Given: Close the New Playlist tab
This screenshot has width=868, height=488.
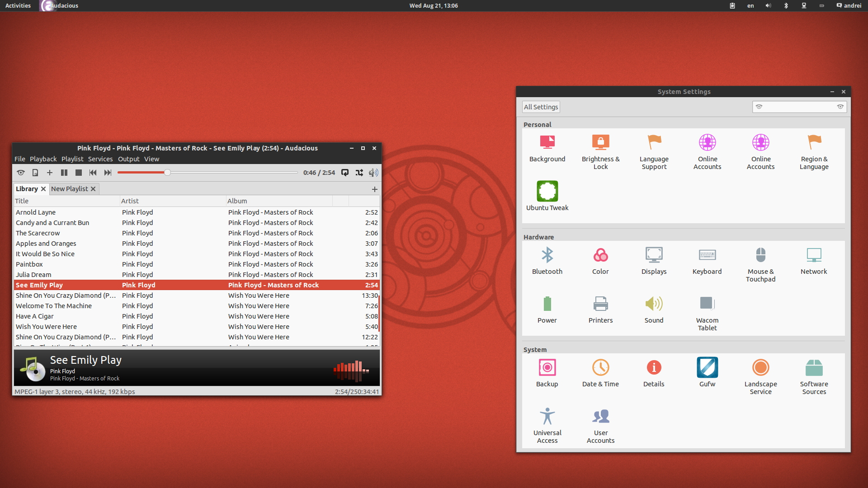Looking at the screenshot, I should point(93,189).
